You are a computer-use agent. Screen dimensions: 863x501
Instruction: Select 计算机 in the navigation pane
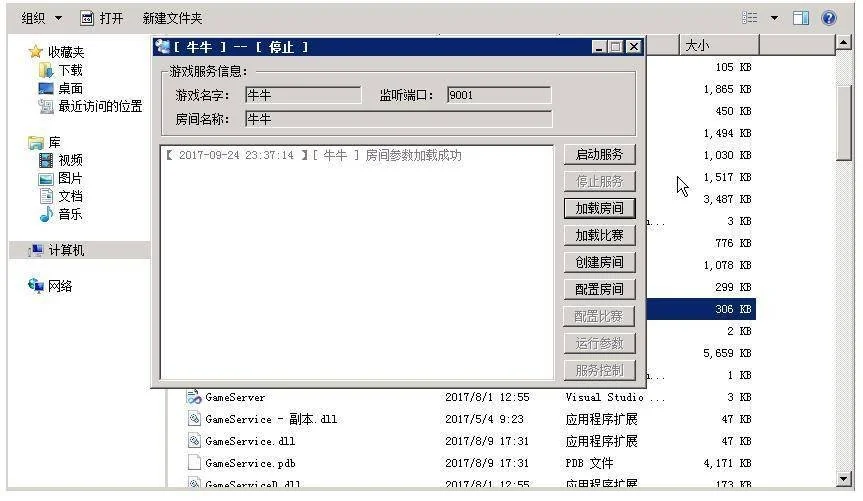[66, 251]
